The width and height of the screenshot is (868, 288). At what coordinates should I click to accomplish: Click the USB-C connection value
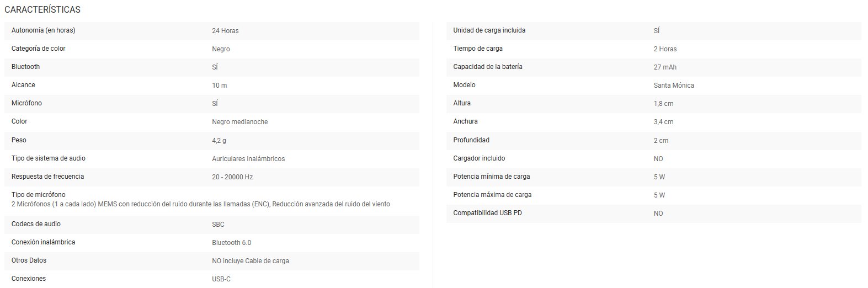point(221,279)
